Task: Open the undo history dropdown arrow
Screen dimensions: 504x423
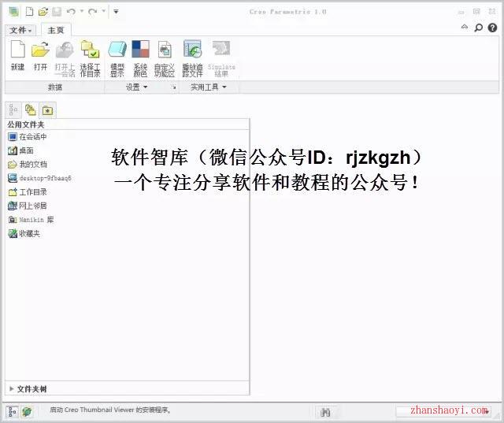Action: pyautogui.click(x=82, y=11)
